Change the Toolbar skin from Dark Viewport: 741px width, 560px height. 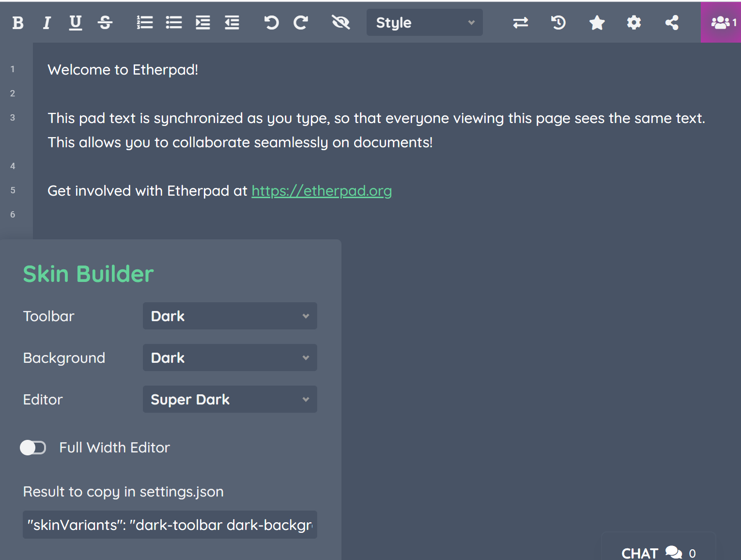pyautogui.click(x=230, y=316)
